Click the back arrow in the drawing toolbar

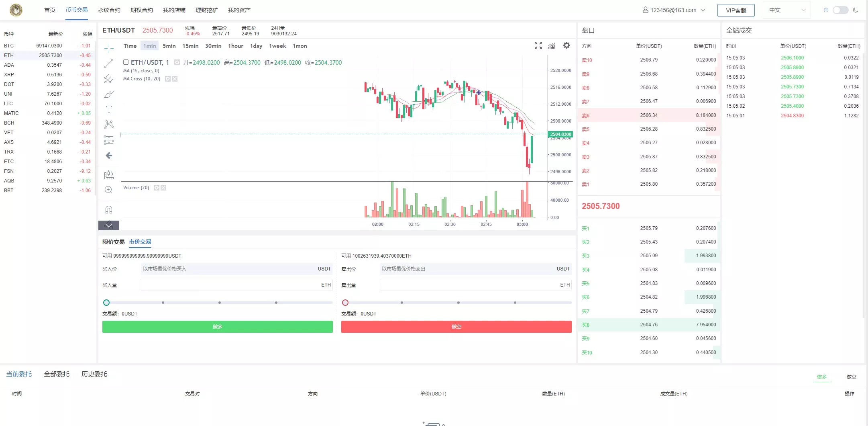[x=109, y=156]
